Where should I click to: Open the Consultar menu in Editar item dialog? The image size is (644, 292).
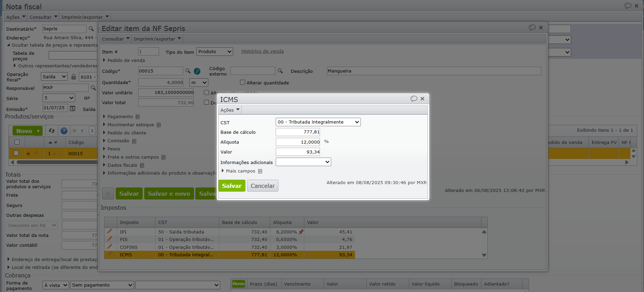click(x=116, y=39)
